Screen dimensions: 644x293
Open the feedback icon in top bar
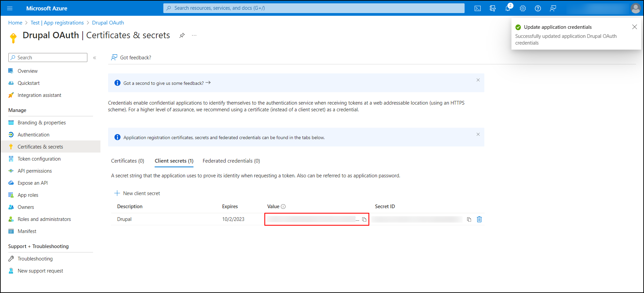[x=553, y=8]
